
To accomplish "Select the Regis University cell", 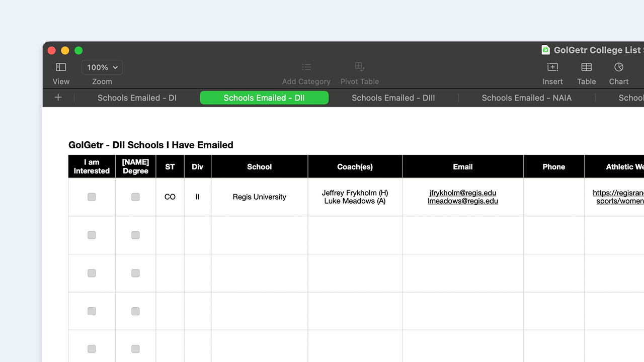I will [x=260, y=197].
